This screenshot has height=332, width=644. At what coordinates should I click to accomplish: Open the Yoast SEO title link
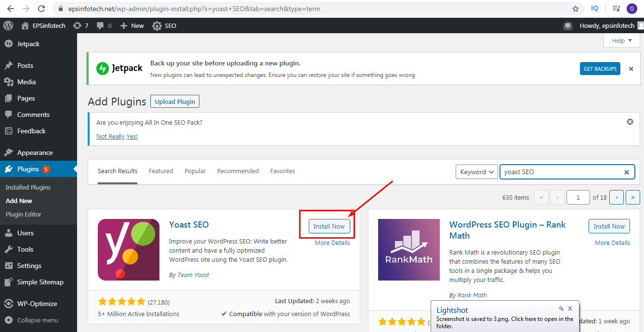189,225
